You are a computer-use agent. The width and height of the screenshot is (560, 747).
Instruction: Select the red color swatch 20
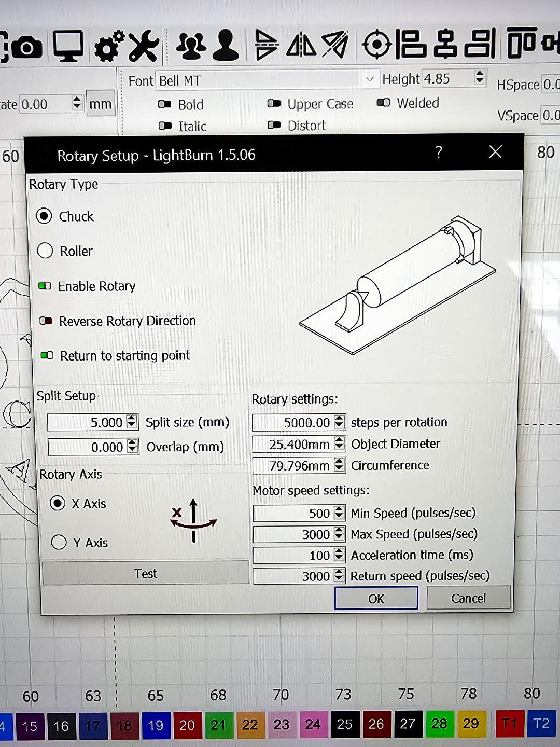tap(187, 725)
